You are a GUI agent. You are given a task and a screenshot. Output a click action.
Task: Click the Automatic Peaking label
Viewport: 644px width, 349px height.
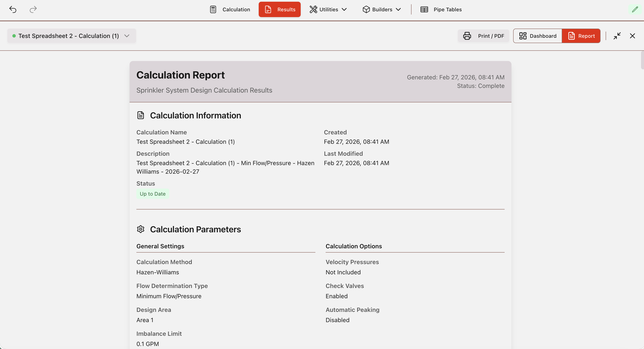click(352, 310)
